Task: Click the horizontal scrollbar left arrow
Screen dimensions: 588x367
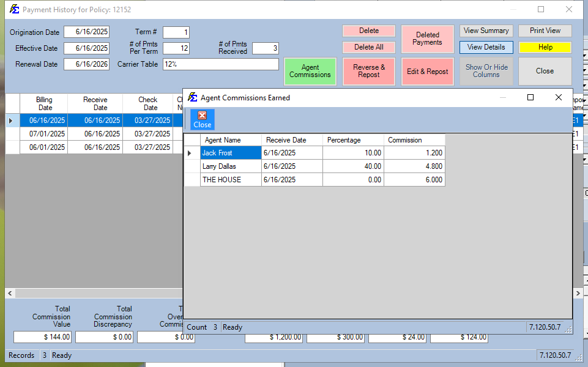Action: tap(9, 294)
